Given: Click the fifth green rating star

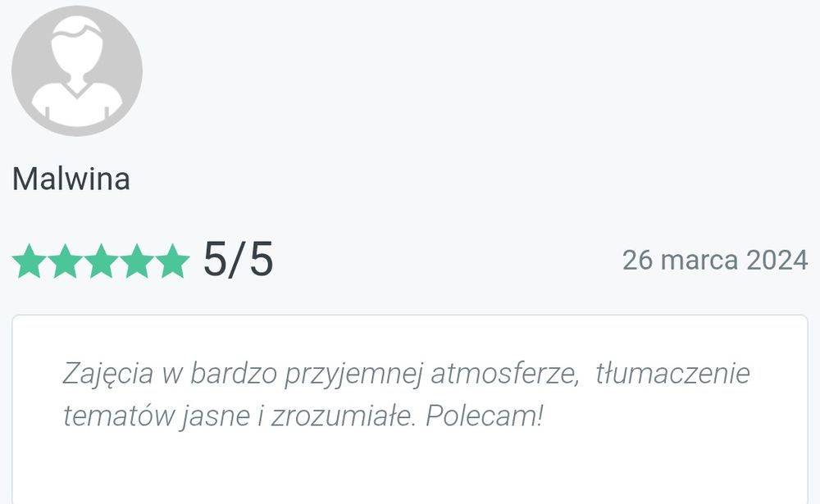Looking at the screenshot, I should pyautogui.click(x=172, y=261).
